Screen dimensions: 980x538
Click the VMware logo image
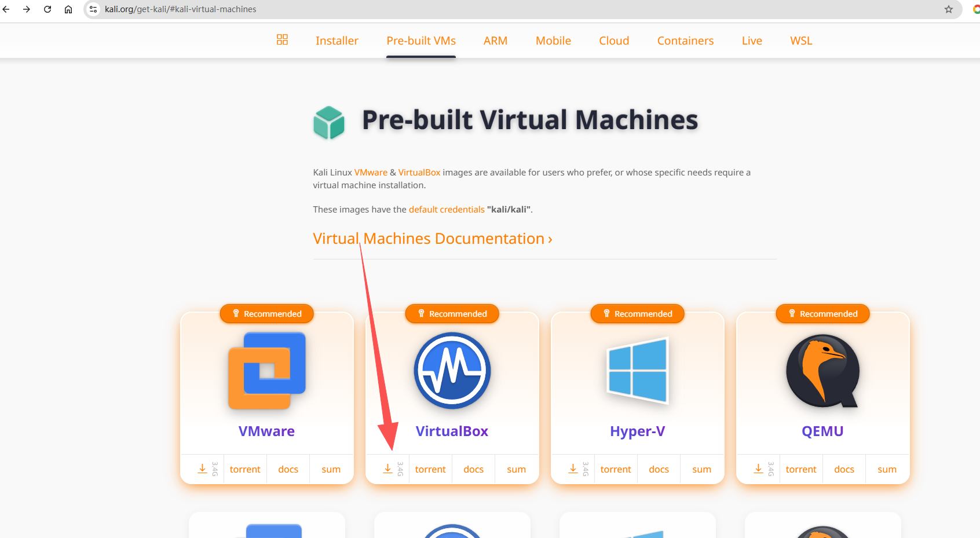[x=267, y=371]
